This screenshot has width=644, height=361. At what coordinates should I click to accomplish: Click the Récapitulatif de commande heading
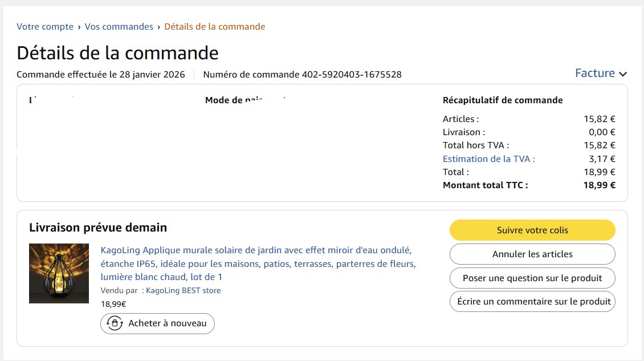coord(503,100)
